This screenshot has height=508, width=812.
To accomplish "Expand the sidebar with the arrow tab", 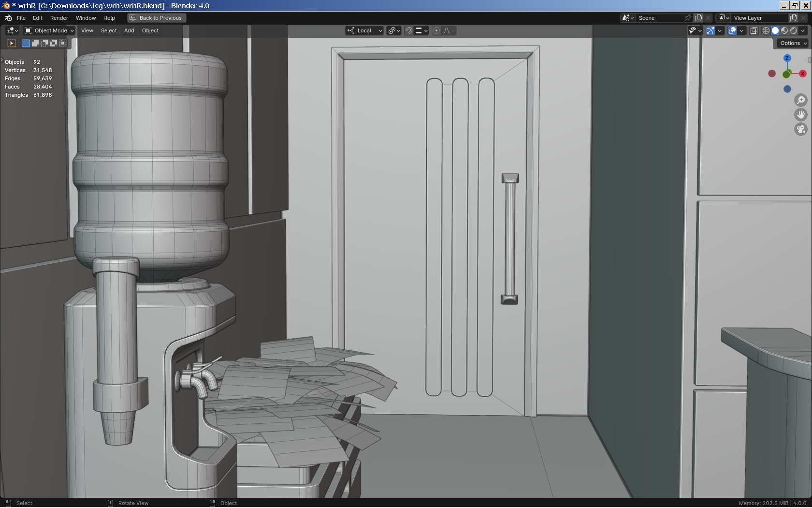I will 810,60.
